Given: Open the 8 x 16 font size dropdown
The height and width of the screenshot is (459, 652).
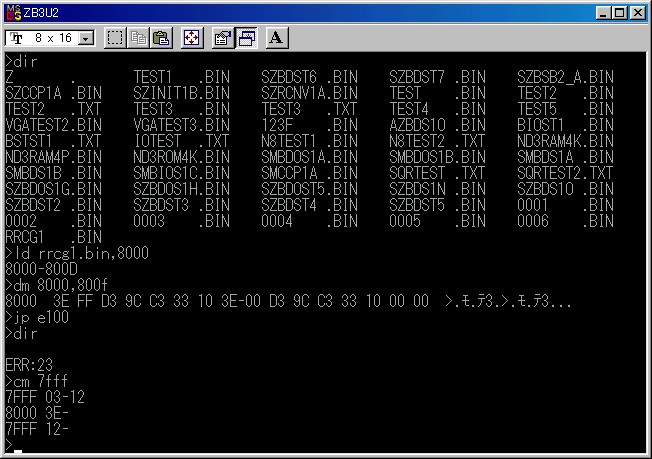Looking at the screenshot, I should pos(86,39).
